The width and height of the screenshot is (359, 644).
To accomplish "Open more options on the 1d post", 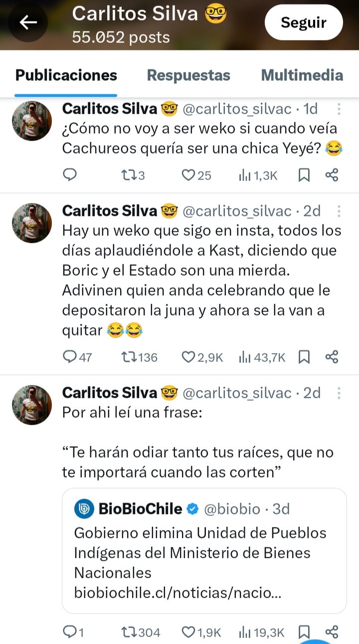I will (339, 109).
